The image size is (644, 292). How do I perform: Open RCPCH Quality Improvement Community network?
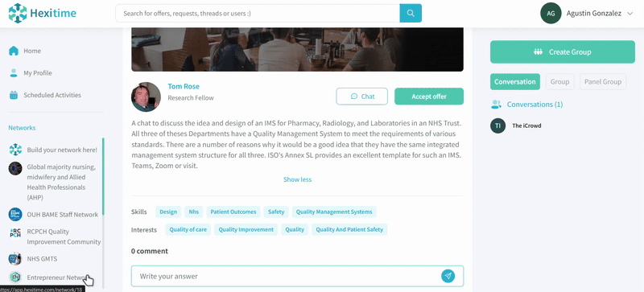coord(64,236)
